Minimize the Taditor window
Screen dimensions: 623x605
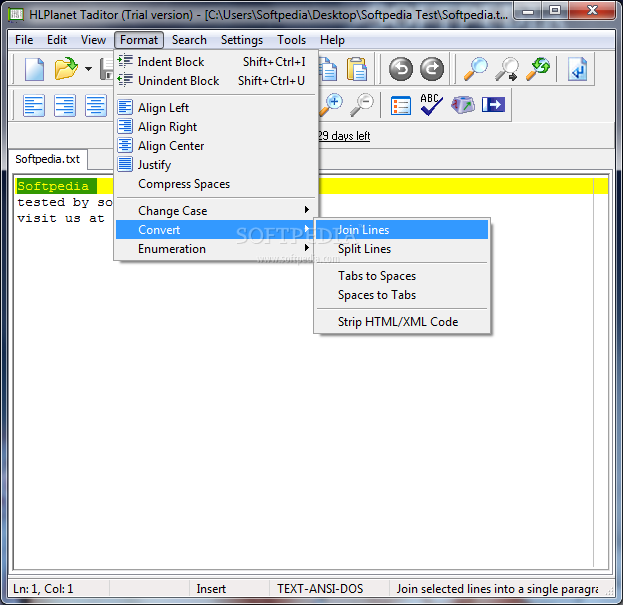click(x=528, y=11)
